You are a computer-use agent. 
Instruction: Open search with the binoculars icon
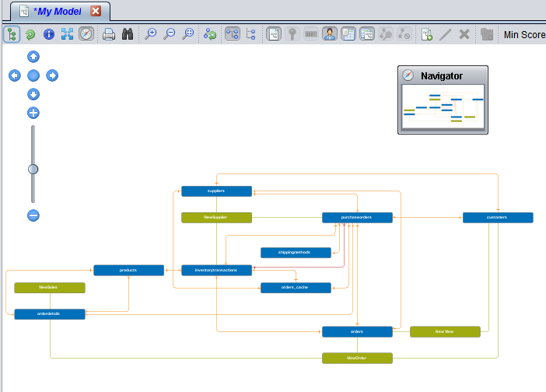pyautogui.click(x=128, y=34)
